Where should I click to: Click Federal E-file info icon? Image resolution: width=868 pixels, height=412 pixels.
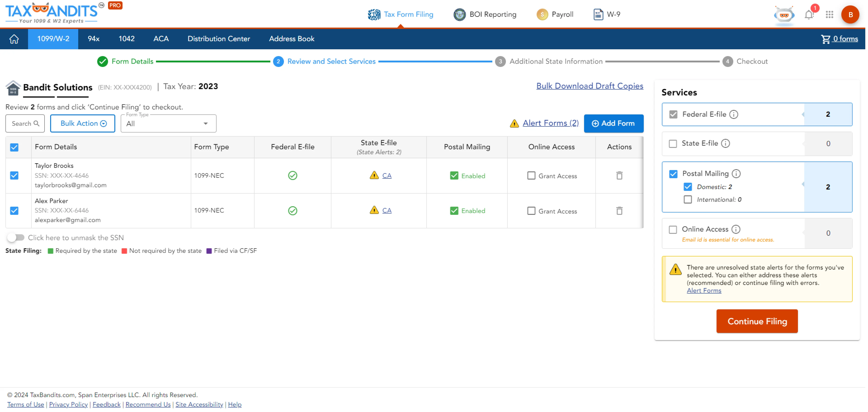tap(734, 115)
